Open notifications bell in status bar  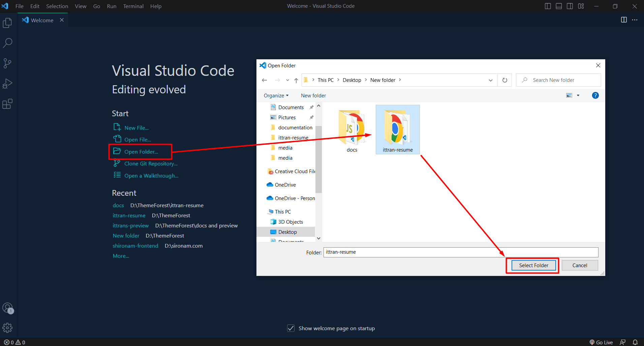635,342
